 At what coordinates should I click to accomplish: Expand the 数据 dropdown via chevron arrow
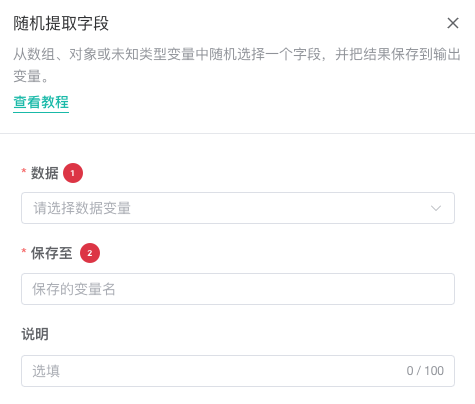pyautogui.click(x=436, y=208)
